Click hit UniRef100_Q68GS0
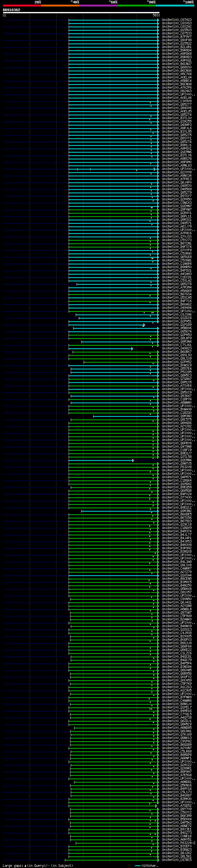The height and width of the screenshot is (868, 197). pyautogui.click(x=176, y=67)
